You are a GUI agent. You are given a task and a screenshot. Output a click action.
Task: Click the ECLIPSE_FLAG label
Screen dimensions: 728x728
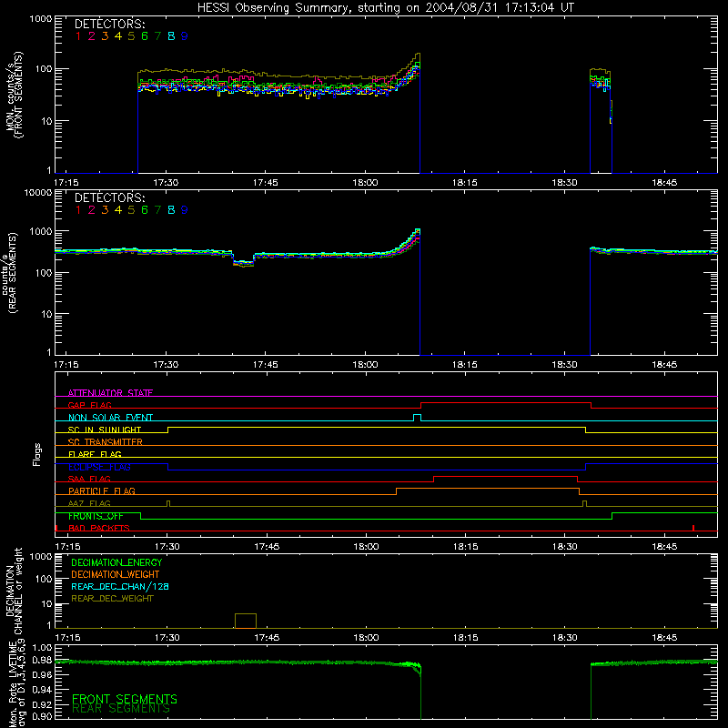[99, 467]
